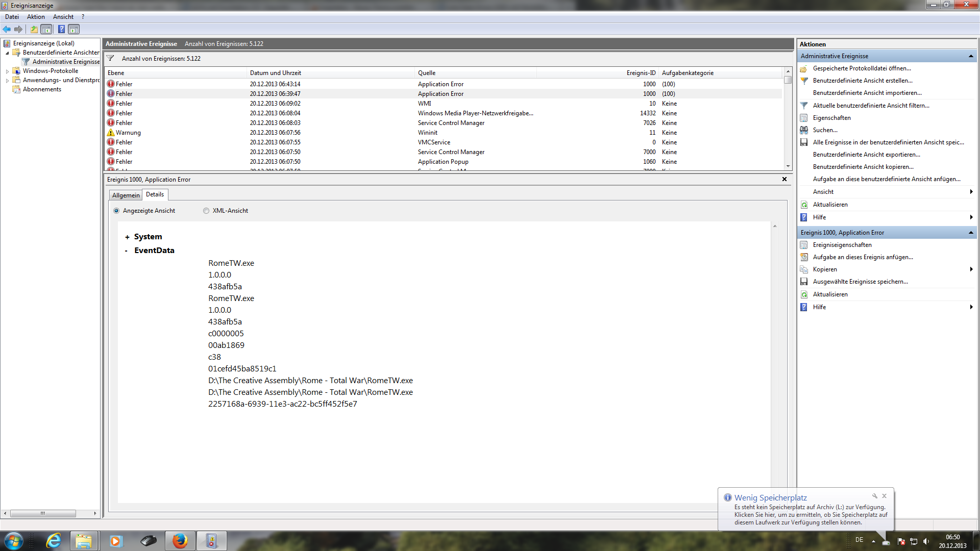Expand the Windows-Protokolle tree item
980x551 pixels.
point(7,71)
